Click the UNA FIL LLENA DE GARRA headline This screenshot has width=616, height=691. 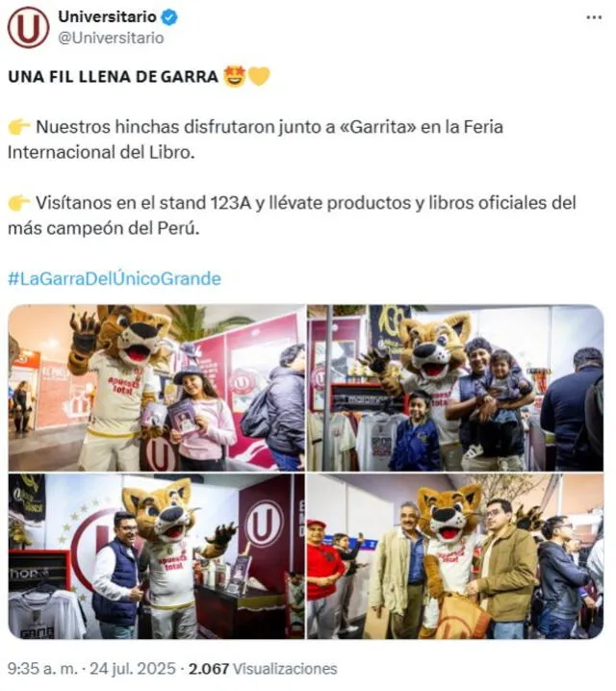(x=113, y=76)
